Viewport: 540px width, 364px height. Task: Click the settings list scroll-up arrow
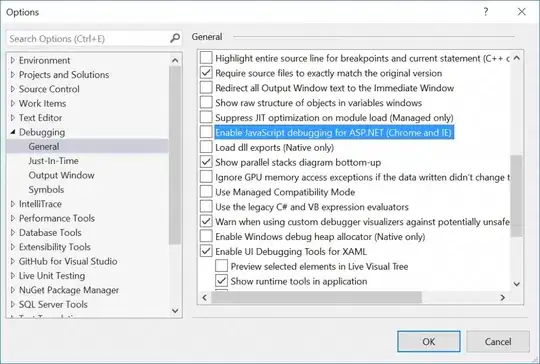(517, 58)
